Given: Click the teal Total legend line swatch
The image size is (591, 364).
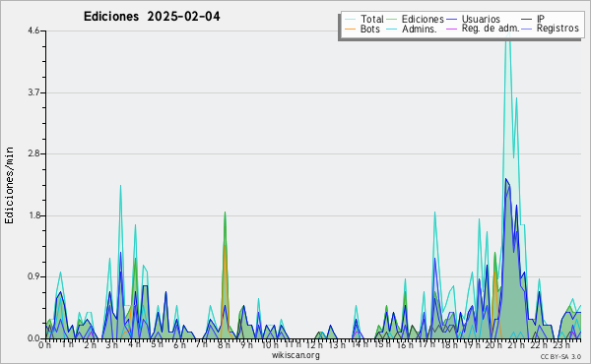Looking at the screenshot, I should (350, 20).
